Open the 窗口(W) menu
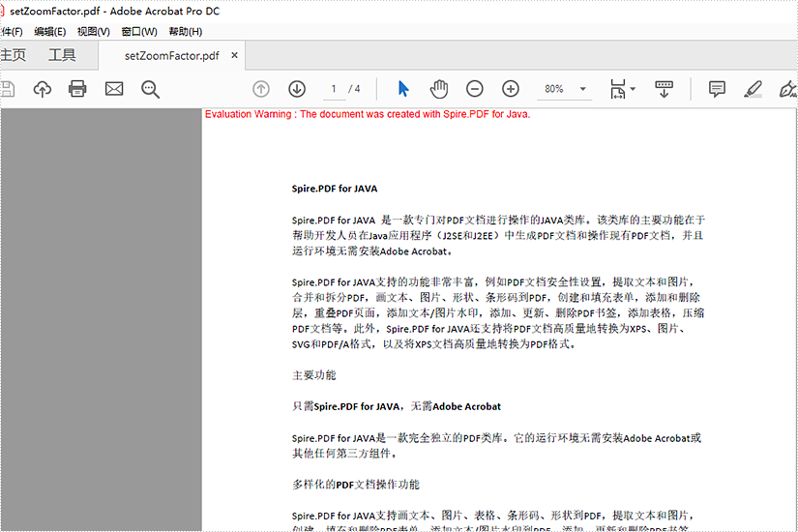 pyautogui.click(x=139, y=32)
